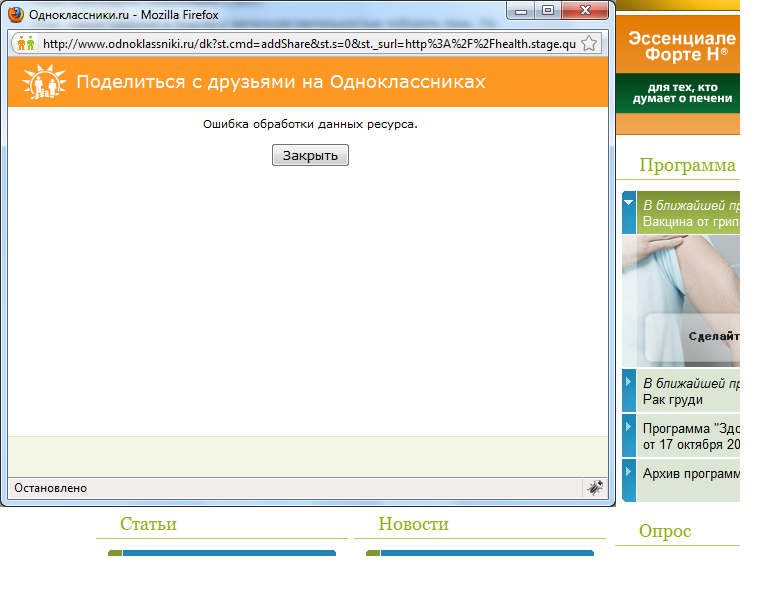Open the Firebug bug icon in the status bar
This screenshot has width=768, height=614.
pyautogui.click(x=595, y=488)
